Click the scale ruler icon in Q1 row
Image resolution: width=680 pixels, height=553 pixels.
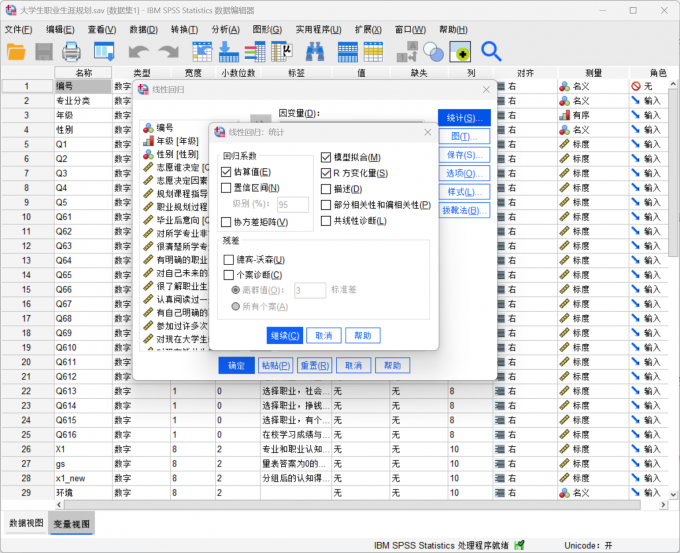564,144
